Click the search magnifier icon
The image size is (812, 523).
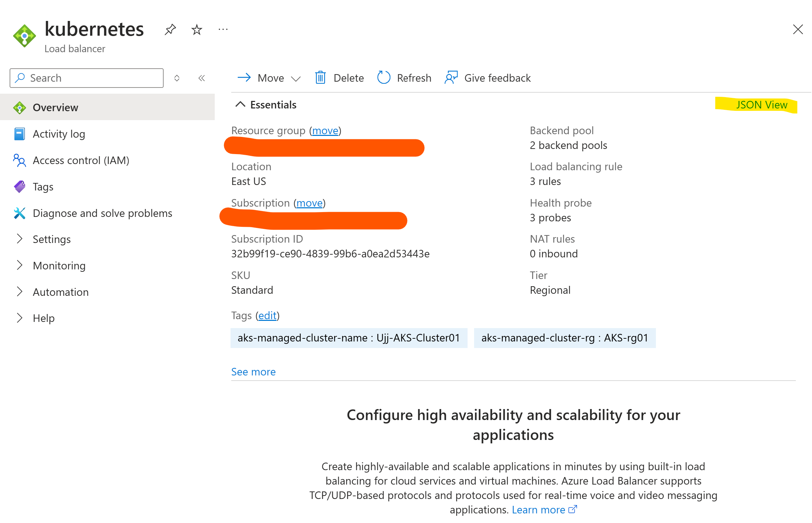pyautogui.click(x=20, y=78)
